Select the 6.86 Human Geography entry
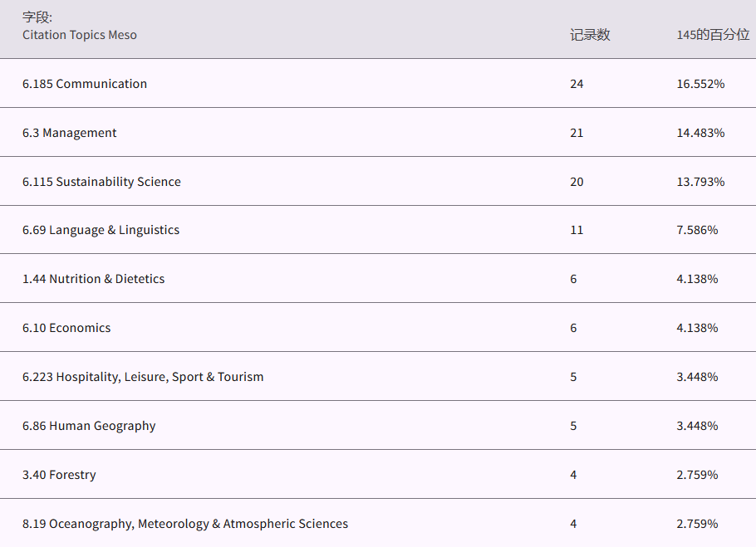756x547 pixels. [x=89, y=426]
